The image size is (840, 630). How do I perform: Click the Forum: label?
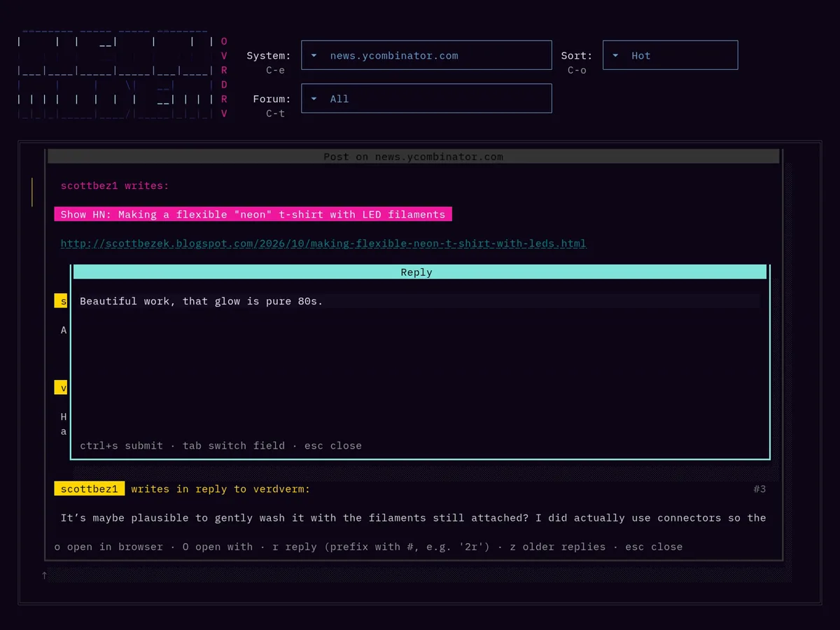tap(272, 99)
